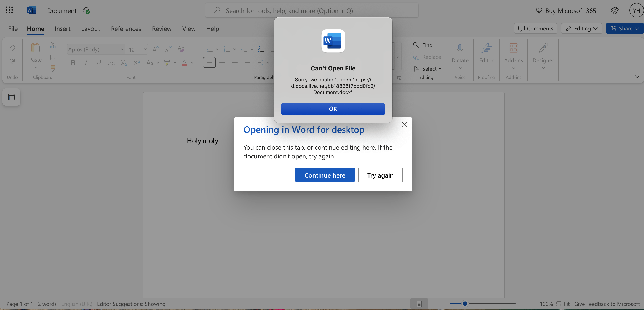Click the zoom slider handle
644x310 pixels.
point(465,304)
